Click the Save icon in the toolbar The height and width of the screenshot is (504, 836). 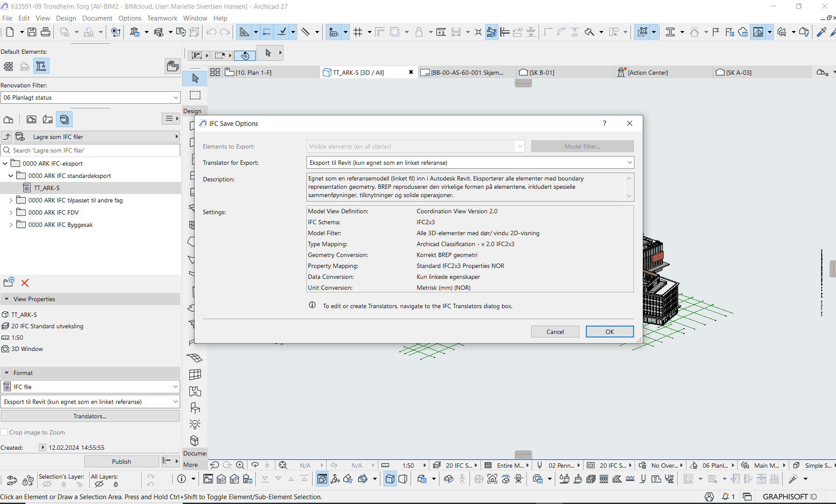pos(32,32)
